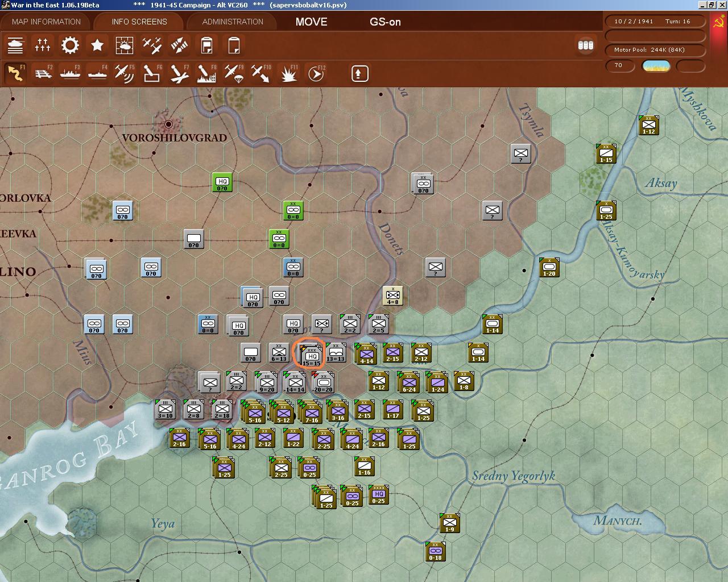Select the F3 naval transport ship icon
The height and width of the screenshot is (582, 728).
coord(70,73)
